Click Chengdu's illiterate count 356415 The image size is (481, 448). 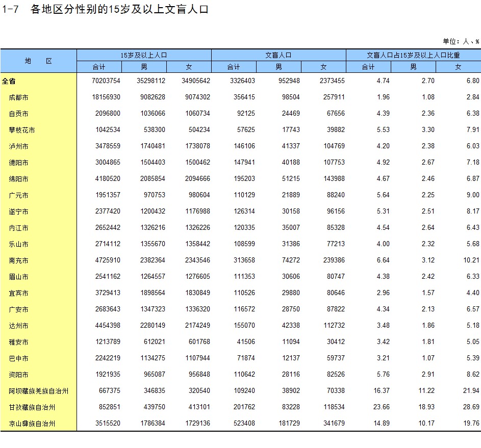[244, 97]
